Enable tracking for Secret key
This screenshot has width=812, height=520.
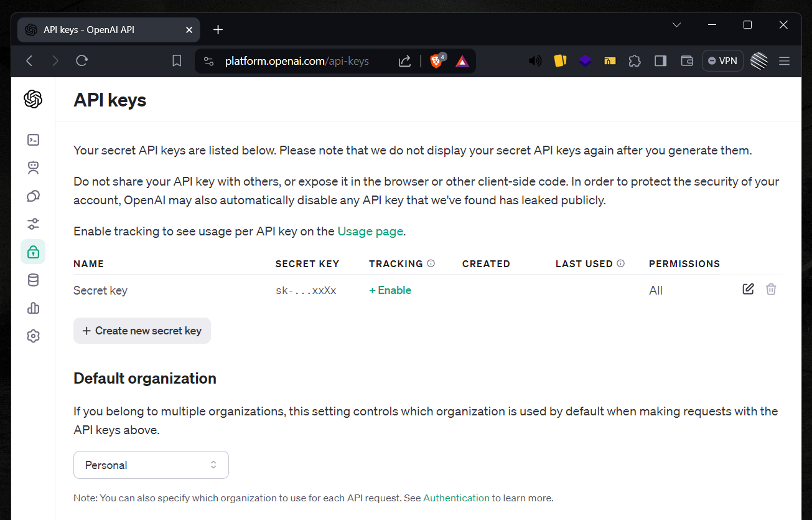pyautogui.click(x=390, y=290)
